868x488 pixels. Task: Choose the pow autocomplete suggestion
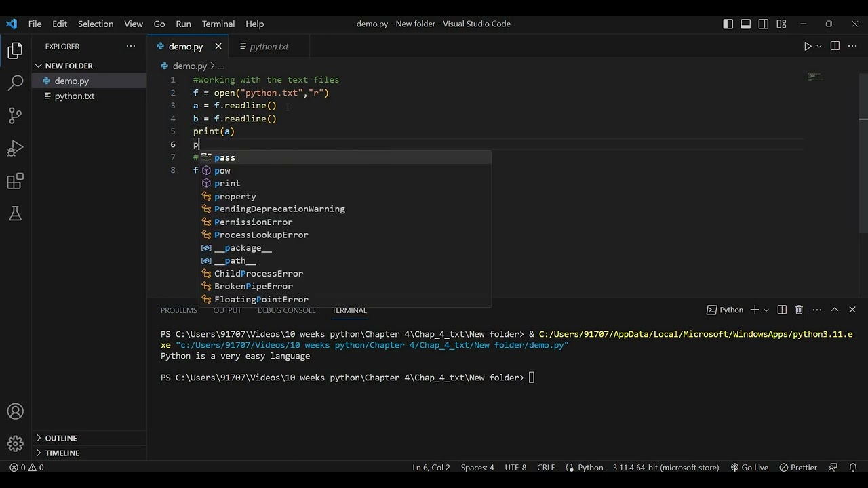345,170
